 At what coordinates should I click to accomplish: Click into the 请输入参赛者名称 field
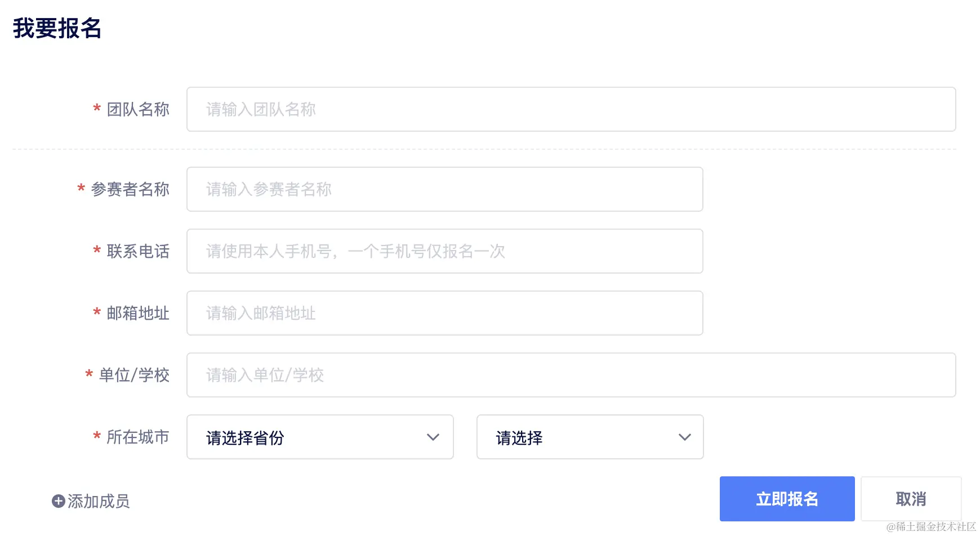coord(444,189)
